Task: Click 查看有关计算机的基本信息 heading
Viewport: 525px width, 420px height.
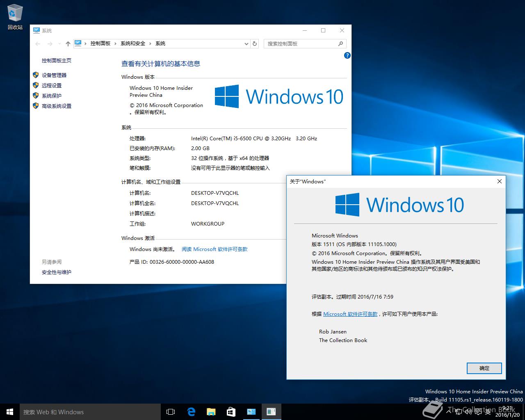Action: click(x=161, y=64)
